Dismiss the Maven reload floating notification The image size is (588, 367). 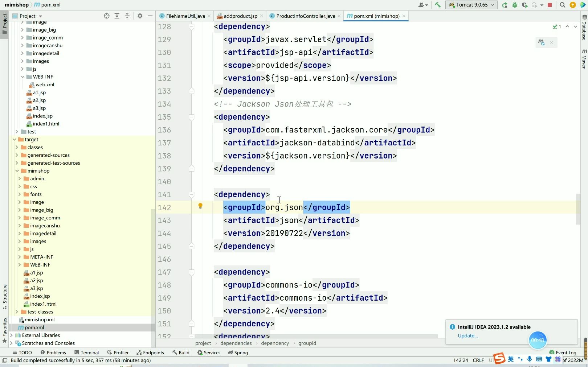click(x=551, y=42)
